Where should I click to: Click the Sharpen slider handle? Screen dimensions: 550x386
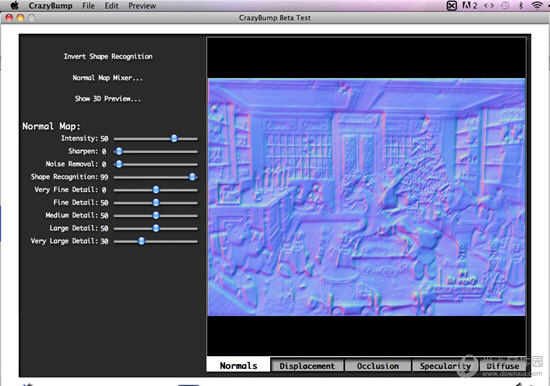[119, 151]
